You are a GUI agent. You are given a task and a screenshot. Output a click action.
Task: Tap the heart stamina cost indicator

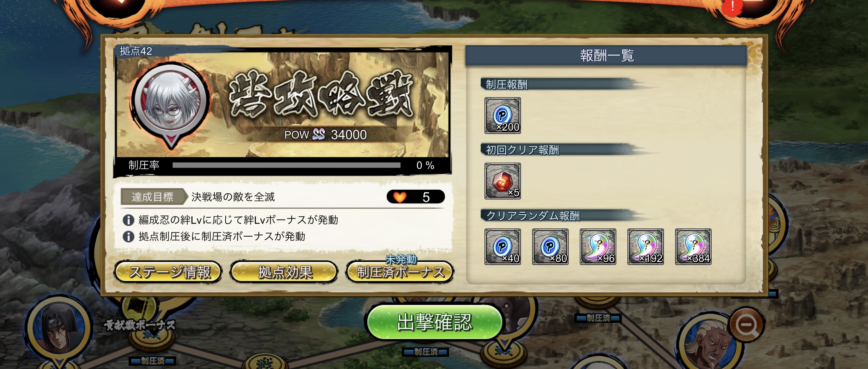[415, 197]
